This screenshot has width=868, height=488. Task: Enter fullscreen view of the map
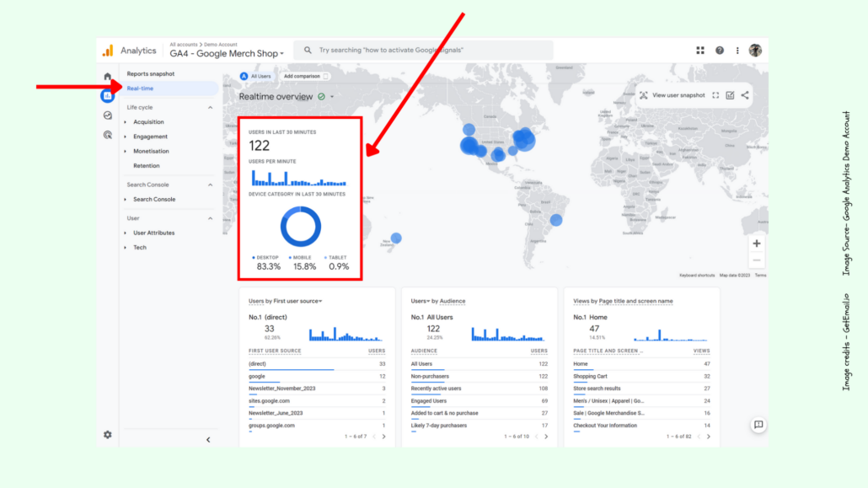click(x=715, y=95)
